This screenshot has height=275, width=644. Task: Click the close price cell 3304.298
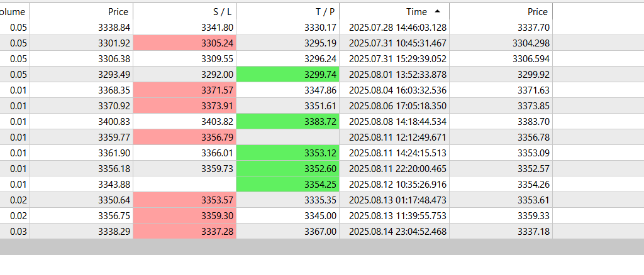(501, 43)
